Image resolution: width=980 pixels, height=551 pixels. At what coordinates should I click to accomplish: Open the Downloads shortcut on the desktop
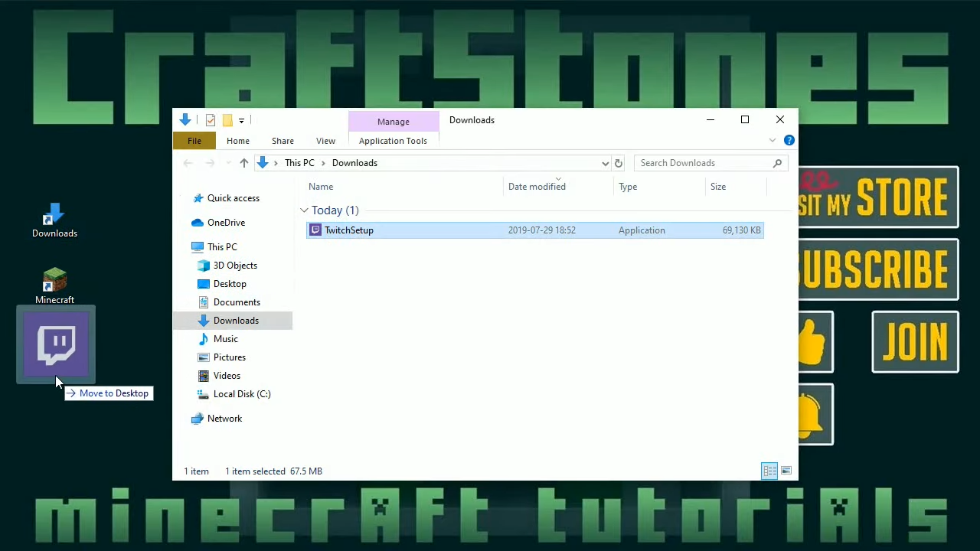click(x=54, y=220)
